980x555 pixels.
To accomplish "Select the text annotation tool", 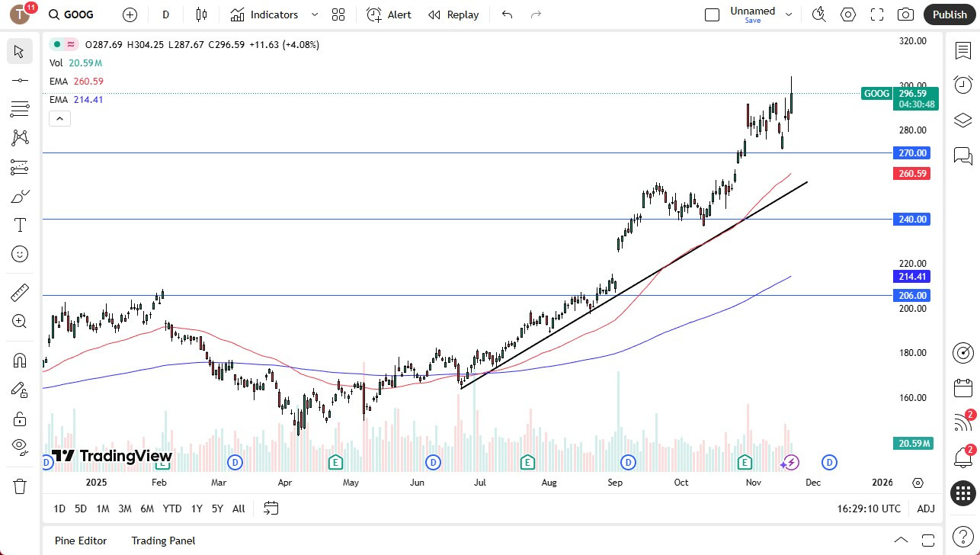I will pyautogui.click(x=20, y=225).
